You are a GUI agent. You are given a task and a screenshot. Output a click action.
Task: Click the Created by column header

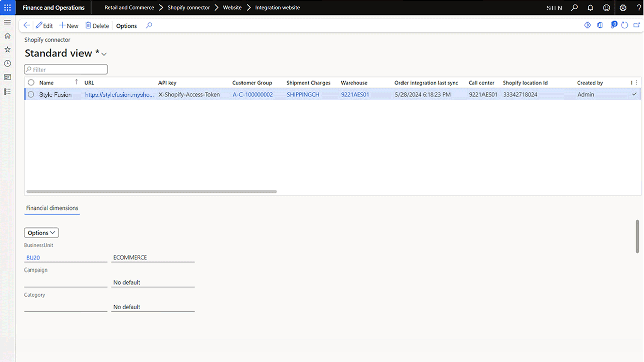(590, 83)
